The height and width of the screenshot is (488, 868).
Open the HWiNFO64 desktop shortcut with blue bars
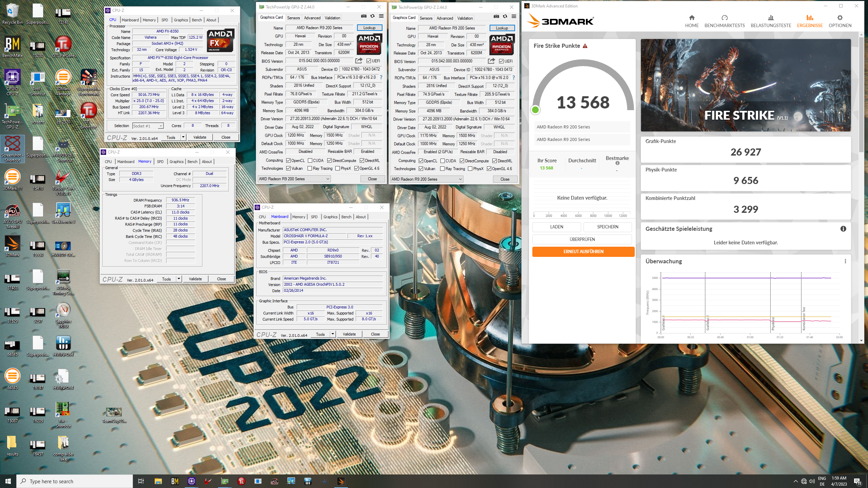pos(63,346)
